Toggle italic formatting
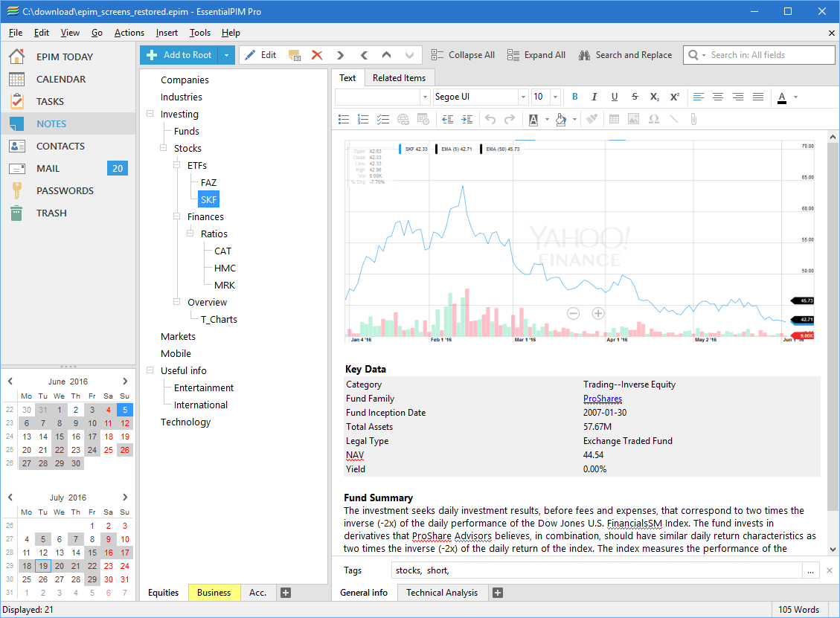 pyautogui.click(x=594, y=97)
